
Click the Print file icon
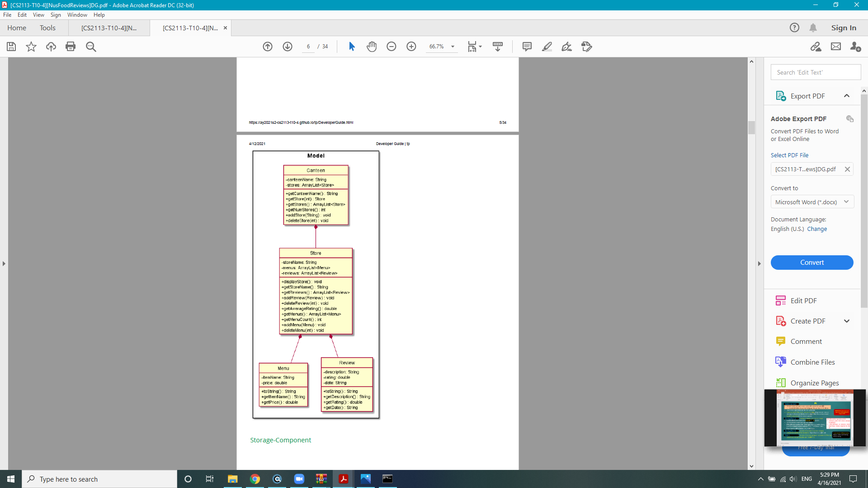[x=71, y=47]
